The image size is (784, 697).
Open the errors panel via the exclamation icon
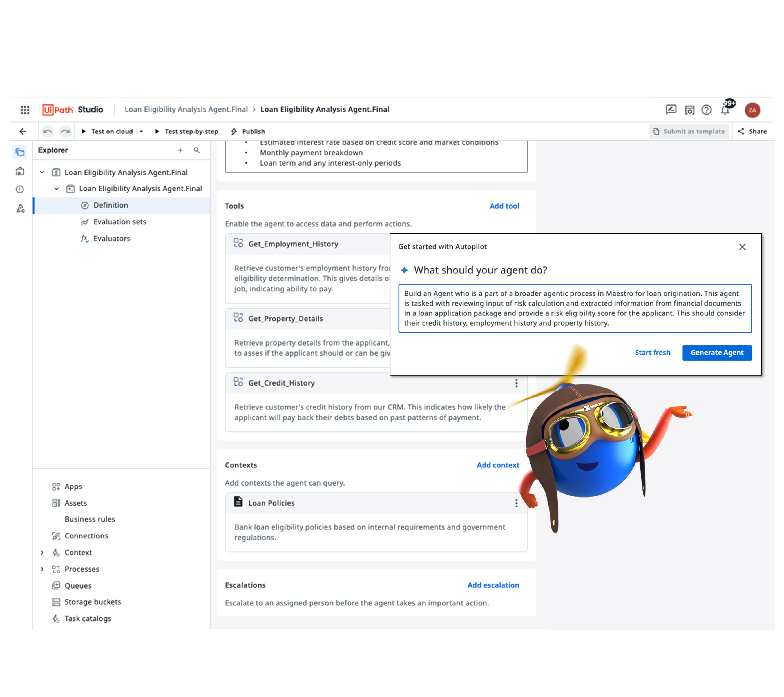coord(20,189)
